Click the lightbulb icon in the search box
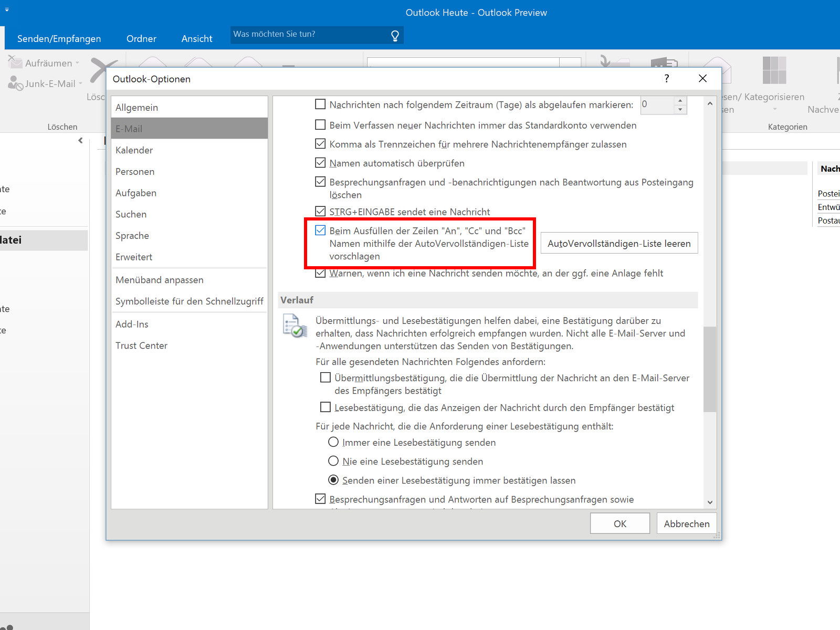 click(395, 35)
